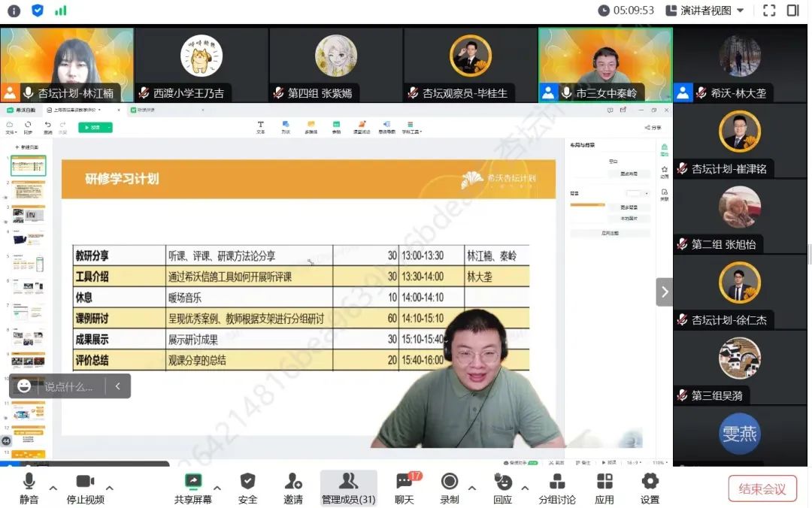The width and height of the screenshot is (812, 508).
Task: Open 管理成员(31) participants panel
Action: pyautogui.click(x=349, y=488)
